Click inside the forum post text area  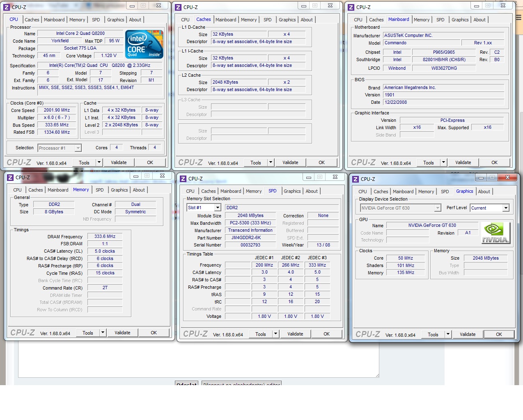(x=197, y=359)
